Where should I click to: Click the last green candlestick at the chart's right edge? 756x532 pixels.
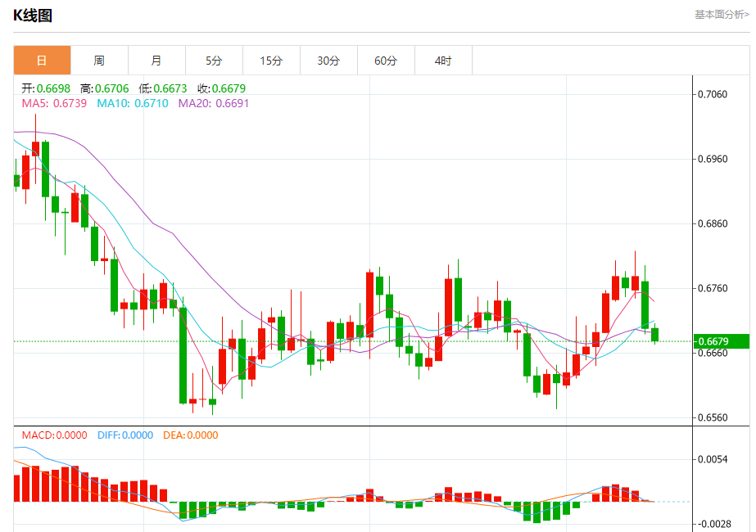click(x=654, y=335)
